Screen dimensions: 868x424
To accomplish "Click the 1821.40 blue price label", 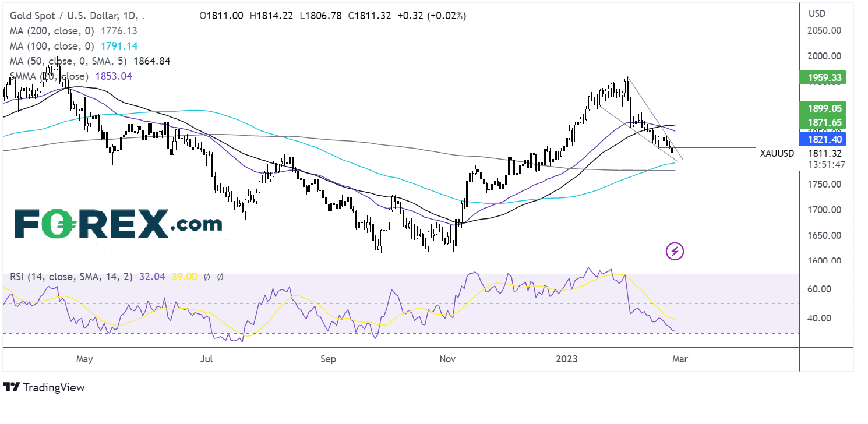I will [x=823, y=139].
